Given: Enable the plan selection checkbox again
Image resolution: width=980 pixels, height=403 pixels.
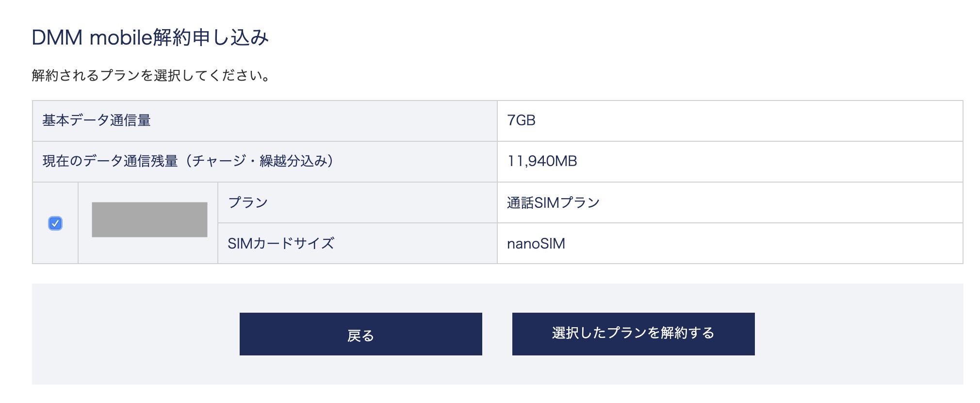Looking at the screenshot, I should 56,222.
